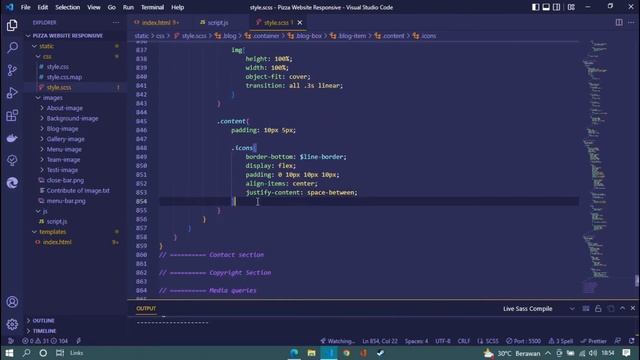640x360 pixels.
Task: Open the Selection menu
Action: tap(68, 7)
